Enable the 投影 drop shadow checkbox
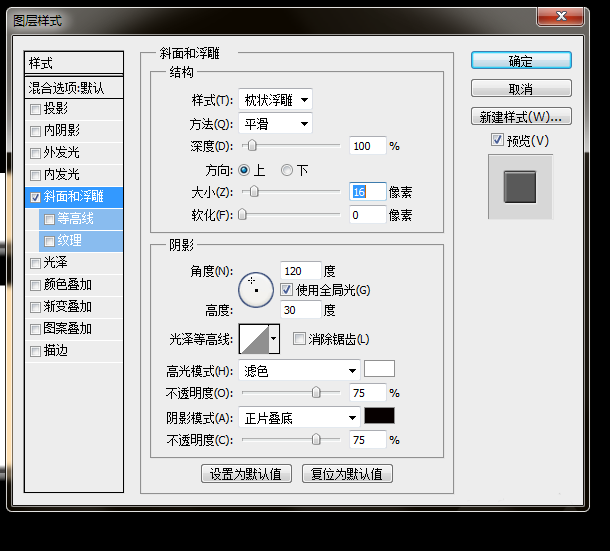The image size is (610, 551). pos(37,109)
